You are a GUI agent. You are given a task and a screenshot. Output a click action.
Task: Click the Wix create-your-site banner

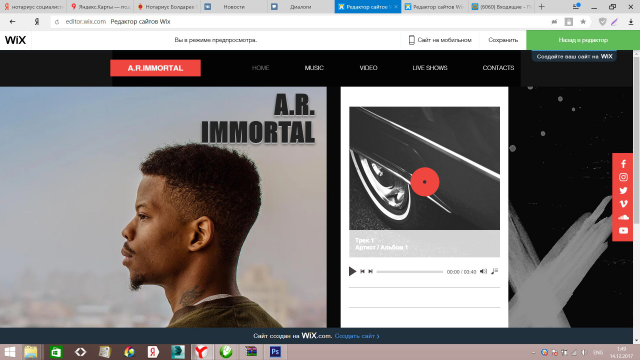coord(574,56)
